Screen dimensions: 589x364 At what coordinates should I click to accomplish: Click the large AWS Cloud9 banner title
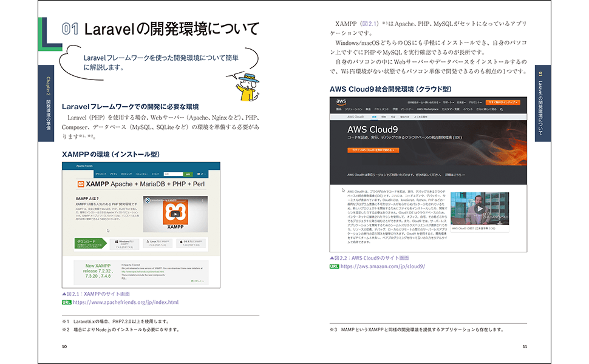(372, 129)
